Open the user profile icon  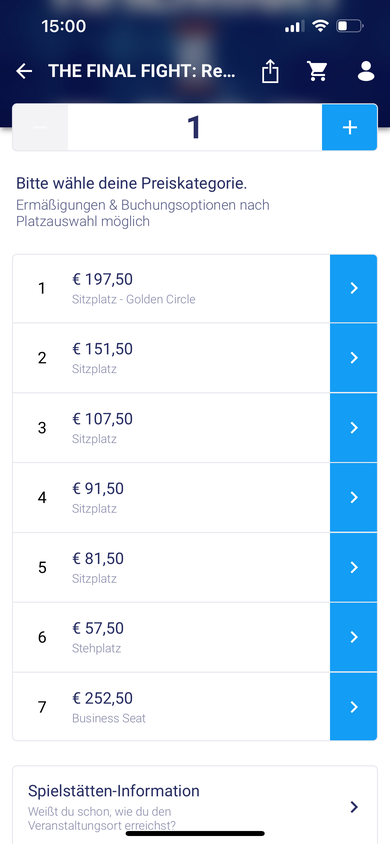click(x=366, y=71)
